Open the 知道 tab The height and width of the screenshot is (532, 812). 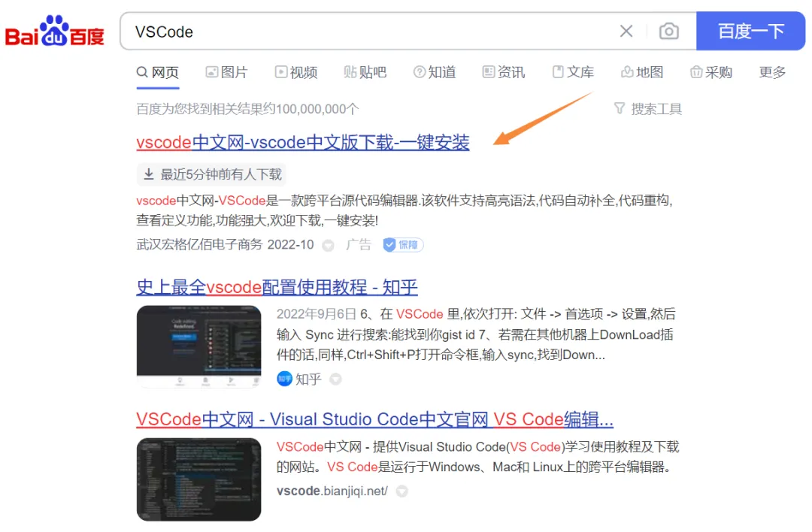click(x=435, y=72)
